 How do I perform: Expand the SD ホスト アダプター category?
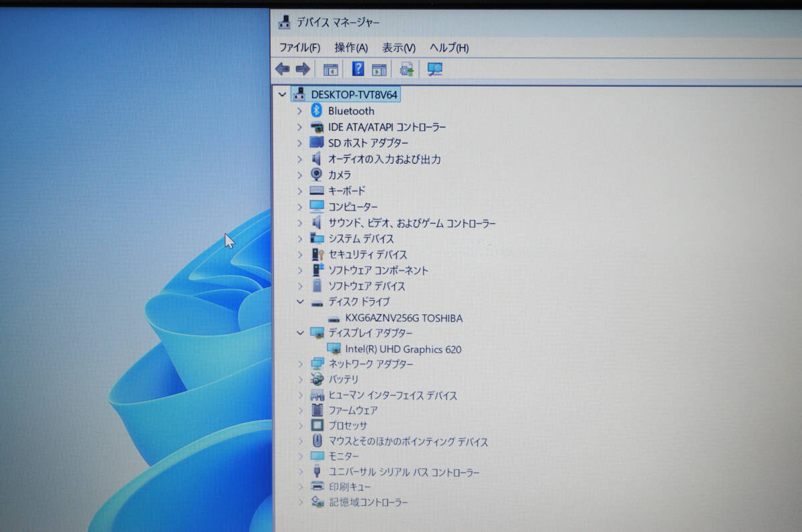tap(299, 143)
